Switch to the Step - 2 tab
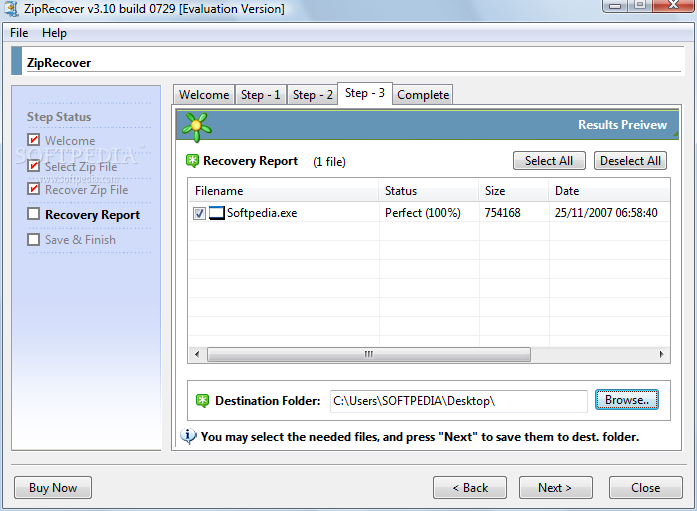 coord(312,95)
